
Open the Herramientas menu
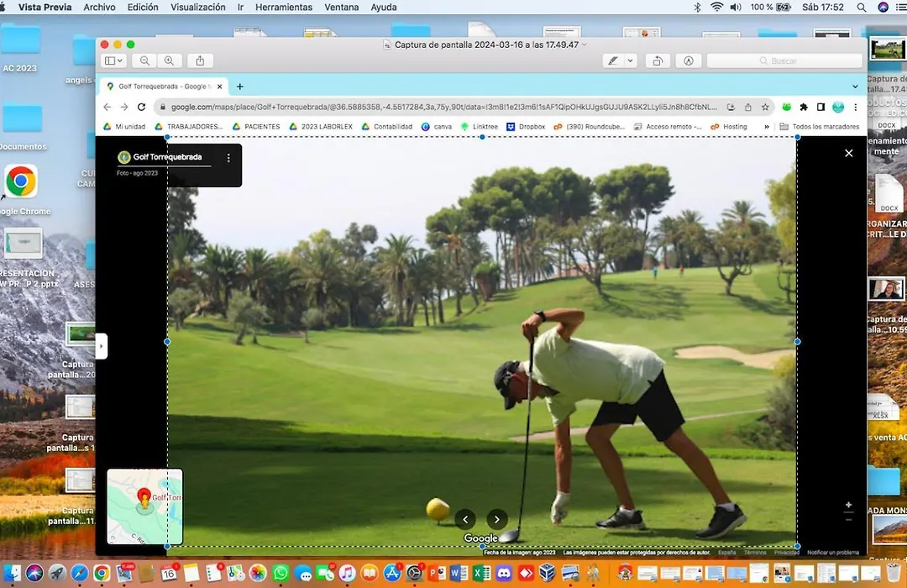(x=284, y=7)
